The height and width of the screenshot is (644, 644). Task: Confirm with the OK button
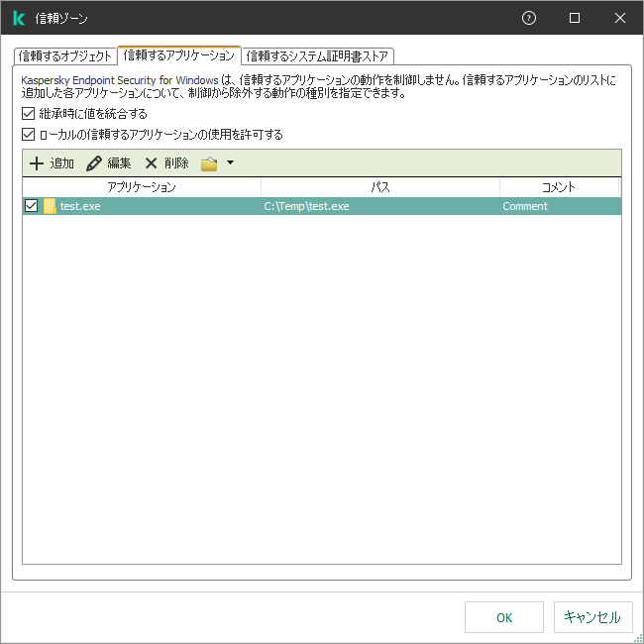click(504, 617)
